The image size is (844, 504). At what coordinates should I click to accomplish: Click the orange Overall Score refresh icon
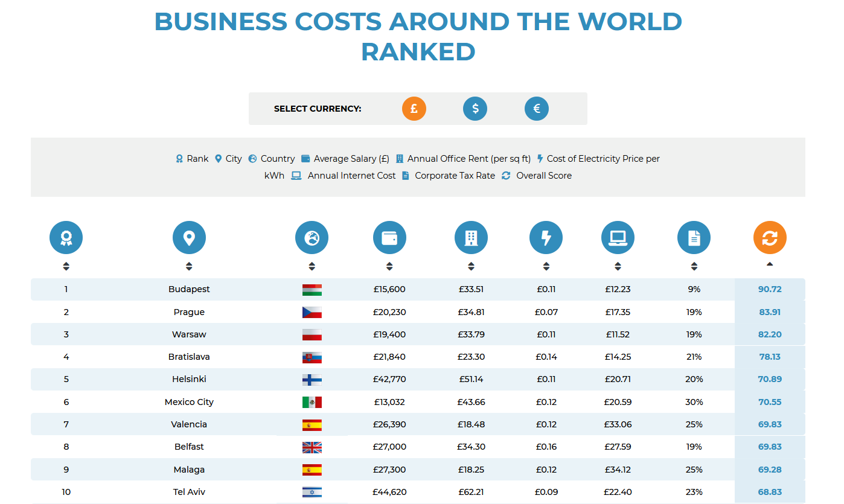[770, 238]
